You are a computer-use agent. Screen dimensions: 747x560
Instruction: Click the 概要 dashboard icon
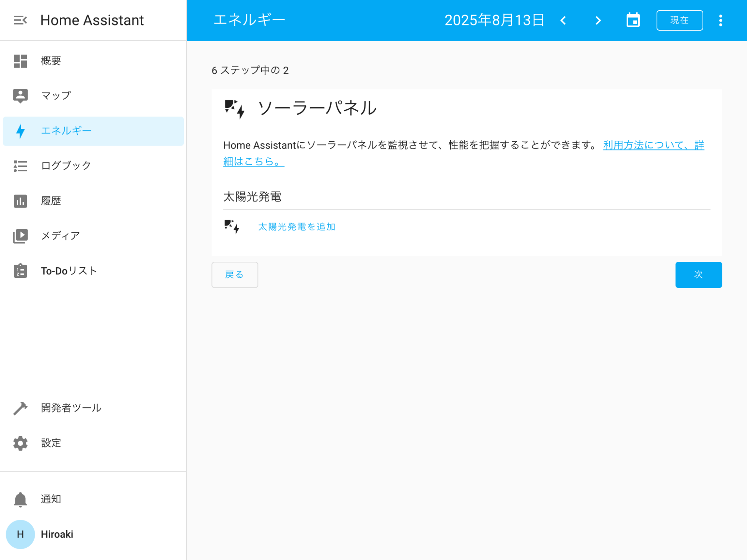[20, 61]
